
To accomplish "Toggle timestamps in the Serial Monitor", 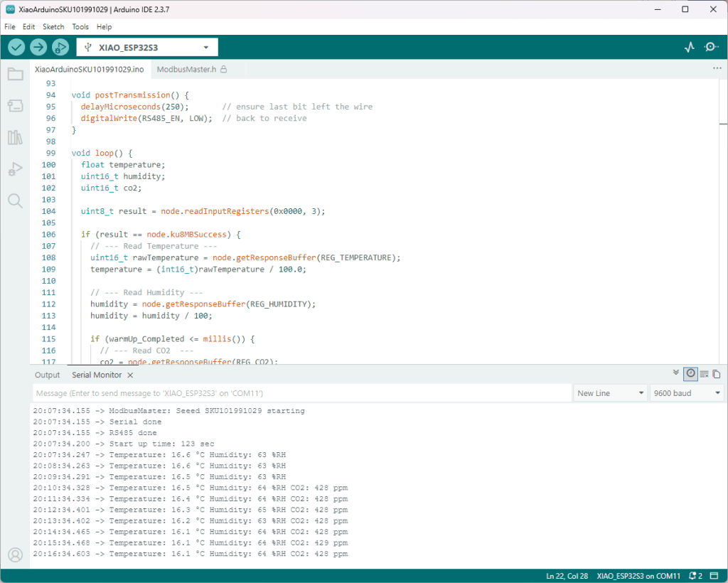I will pos(690,374).
